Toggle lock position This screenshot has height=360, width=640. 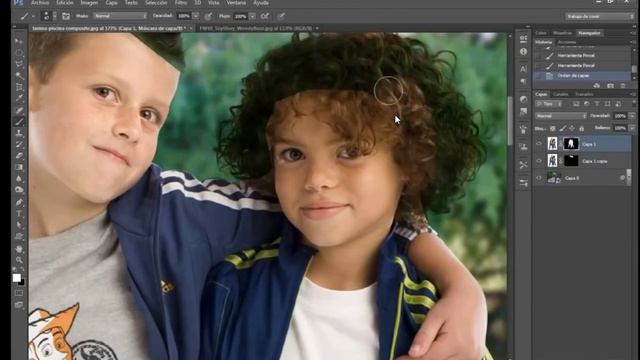572,129
